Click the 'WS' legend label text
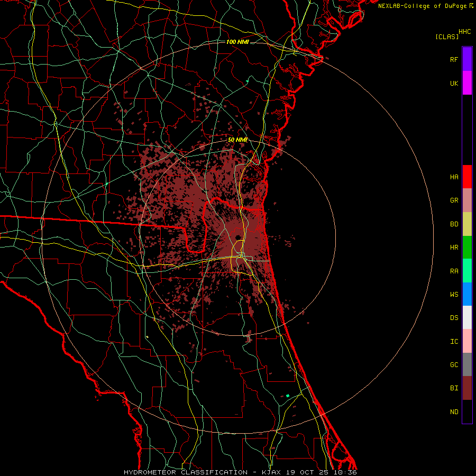The width and height of the screenshot is (476, 476). click(x=454, y=295)
